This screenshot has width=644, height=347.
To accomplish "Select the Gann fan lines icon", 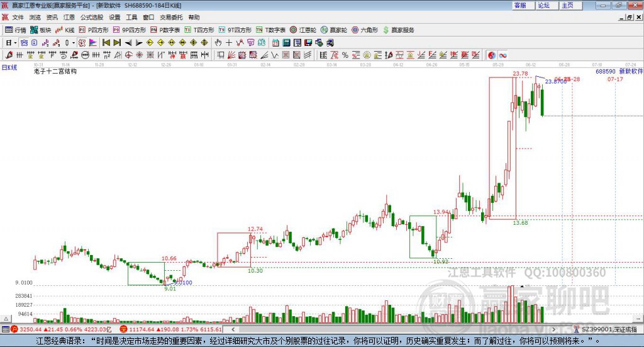I will point(231,55).
